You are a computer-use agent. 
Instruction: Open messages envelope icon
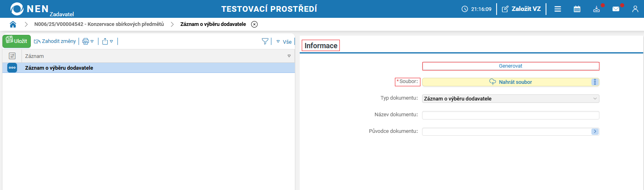616,9
